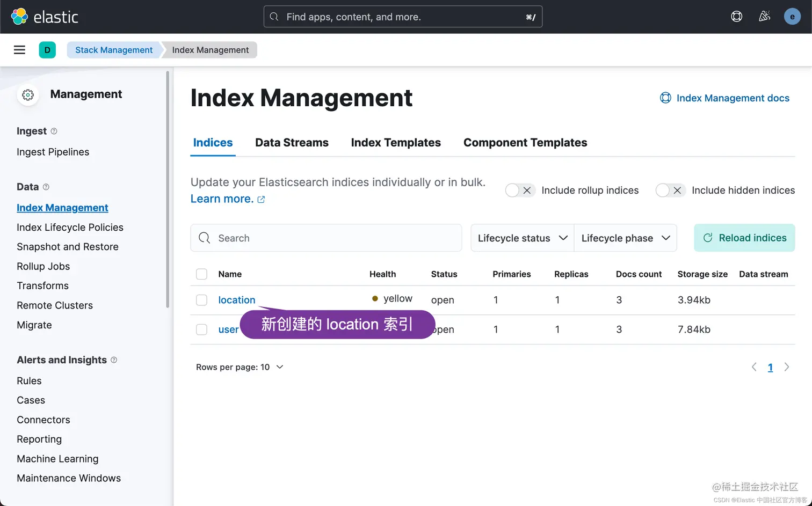Click the Index Management breadcrumb
The height and width of the screenshot is (506, 812).
(210, 50)
